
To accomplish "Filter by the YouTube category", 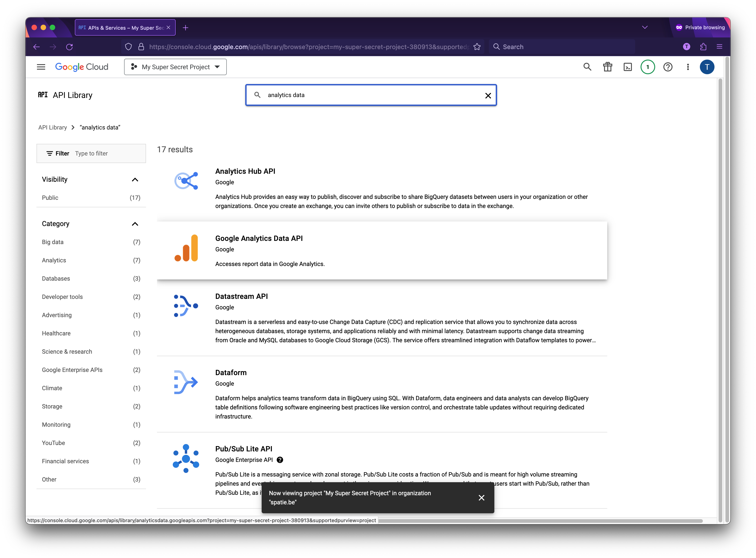I will pyautogui.click(x=53, y=443).
